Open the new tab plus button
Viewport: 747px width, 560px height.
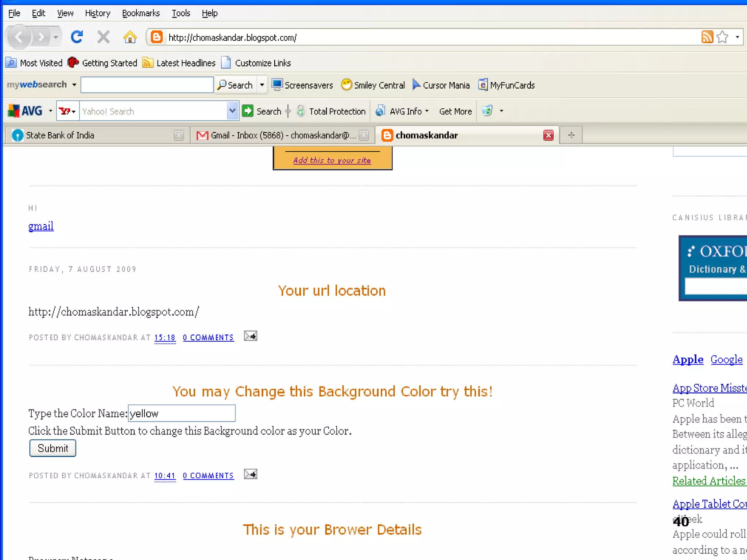coord(571,135)
